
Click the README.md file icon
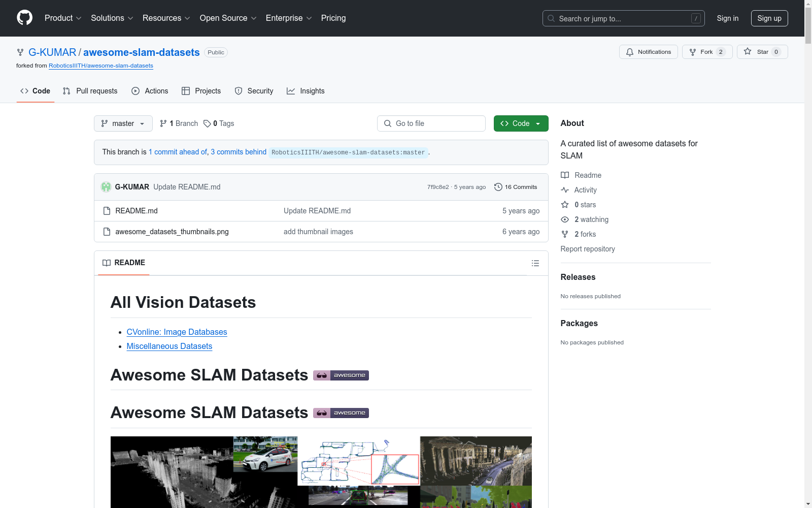107,211
